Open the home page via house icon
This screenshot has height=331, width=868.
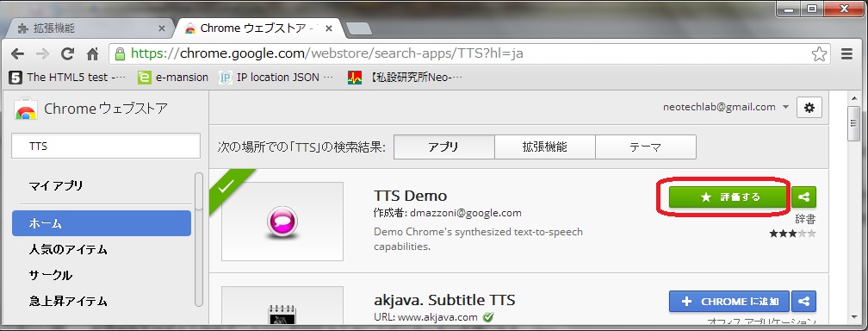click(x=92, y=53)
